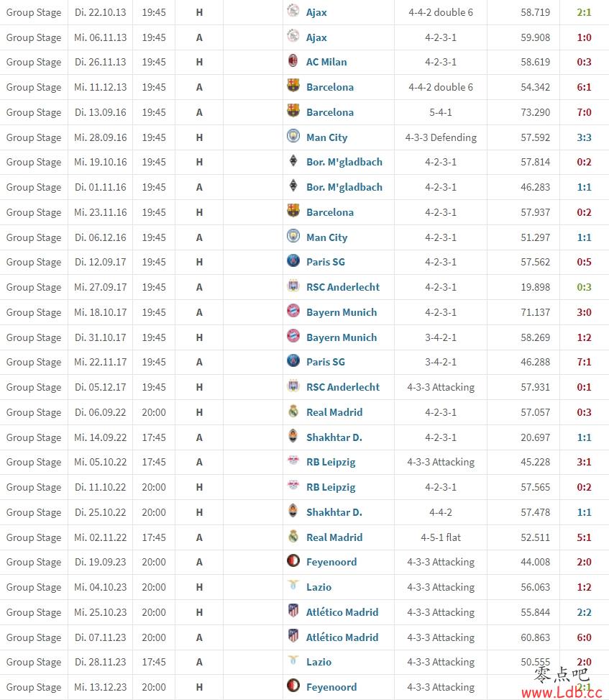The width and height of the screenshot is (609, 700).
Task: Click the Real Madrid crest on 06.09.22 row
Action: (293, 412)
